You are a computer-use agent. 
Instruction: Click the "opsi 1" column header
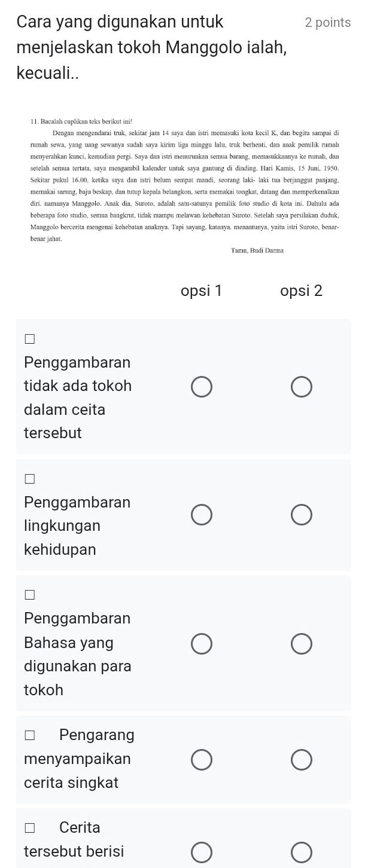tap(202, 291)
